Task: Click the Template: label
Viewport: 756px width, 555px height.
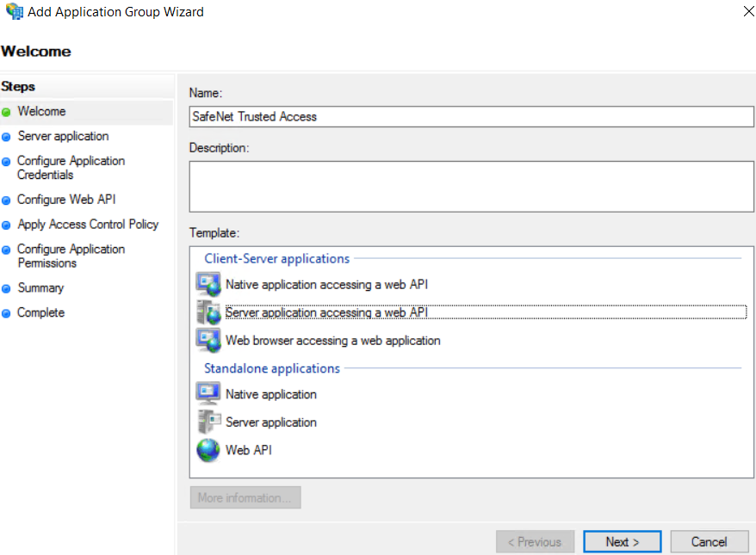Action: 214,233
